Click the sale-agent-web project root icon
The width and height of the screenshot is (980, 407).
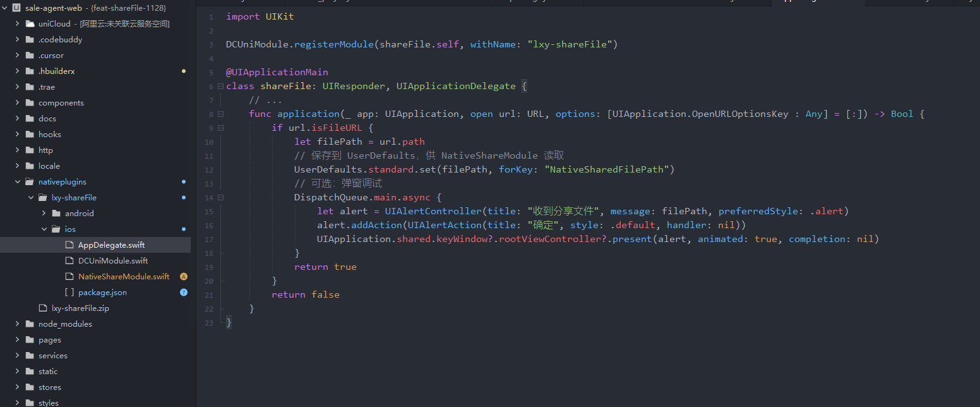(x=16, y=8)
